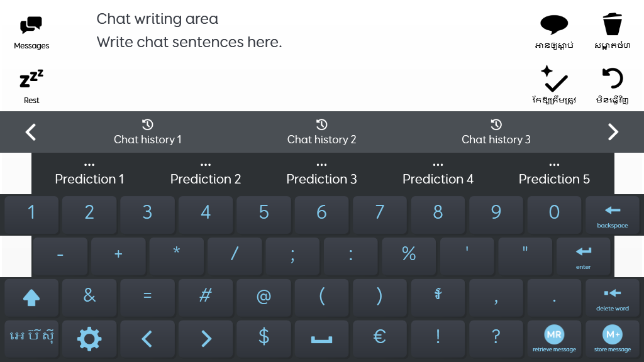Switch to the Khmer letters keyboard

tap(31, 338)
